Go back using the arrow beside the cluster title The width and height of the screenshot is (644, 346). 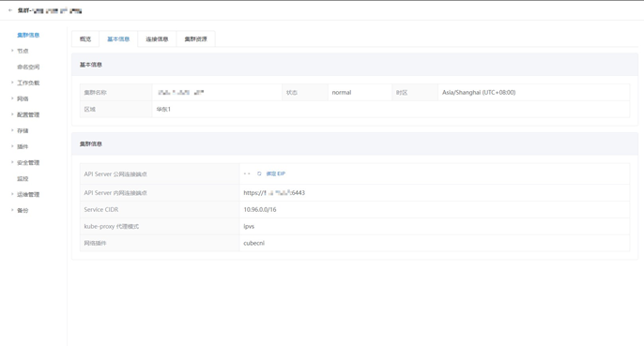[x=10, y=10]
